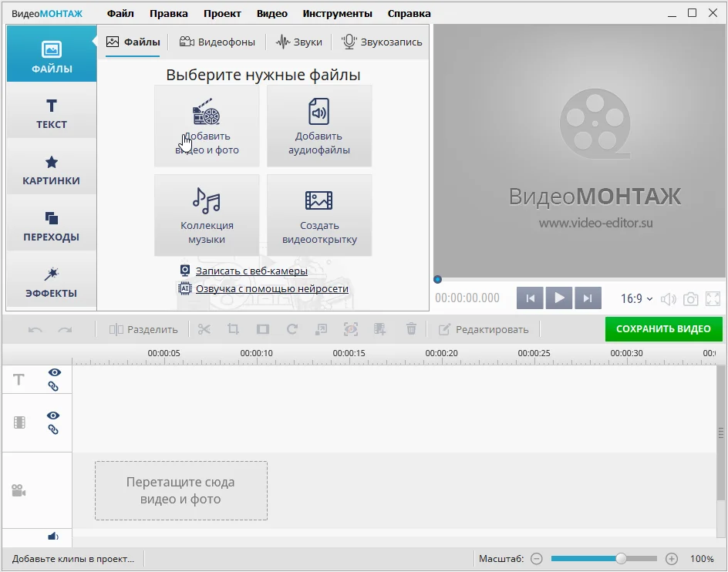Take a snapshot with the camera icon
This screenshot has width=728, height=572.
click(x=691, y=298)
